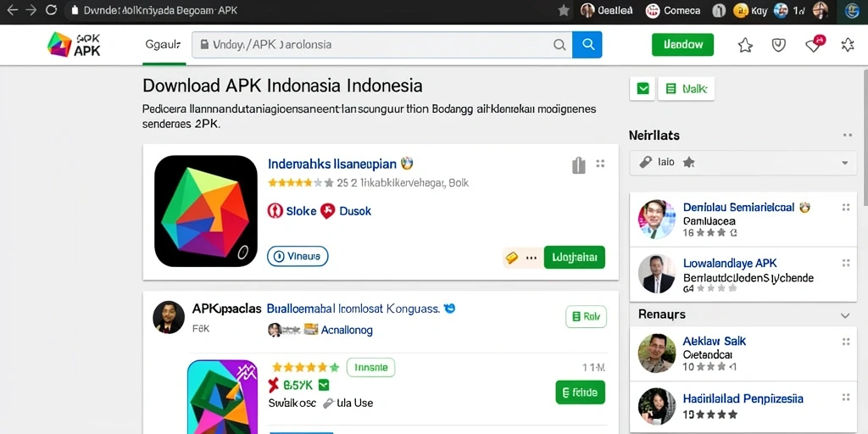Open the heart notifications icon with red badge
Viewport: 868px width, 434px height.
pos(815,44)
